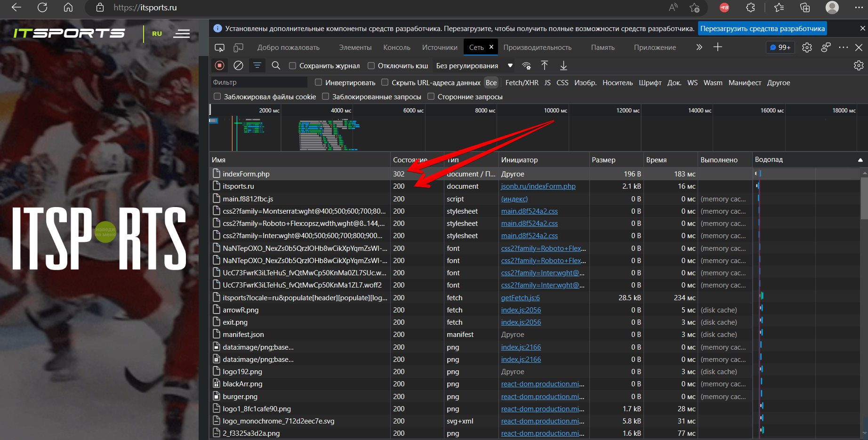Expand more DevTools tabs chevron
The width and height of the screenshot is (868, 440).
(x=699, y=47)
